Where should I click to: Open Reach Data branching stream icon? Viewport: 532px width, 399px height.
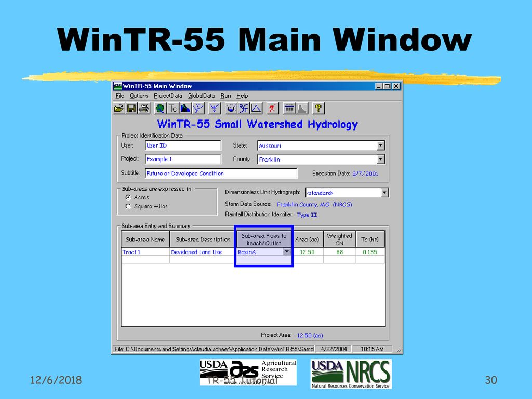[x=198, y=109]
